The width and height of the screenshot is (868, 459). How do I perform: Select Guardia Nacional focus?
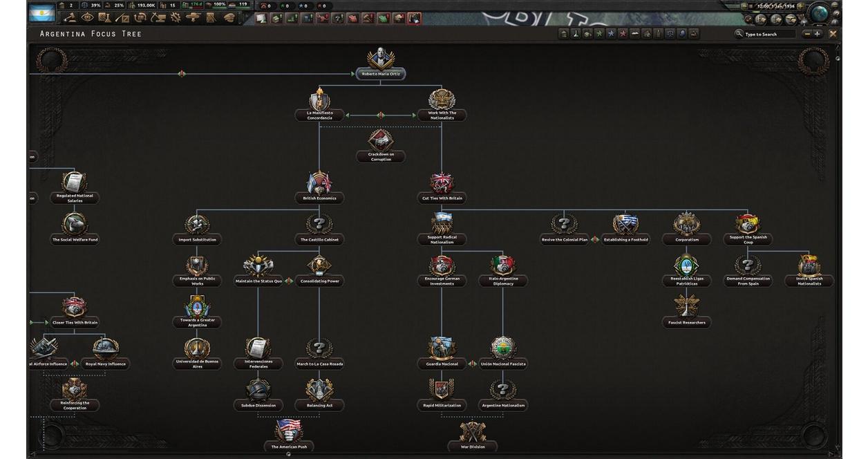[442, 354]
